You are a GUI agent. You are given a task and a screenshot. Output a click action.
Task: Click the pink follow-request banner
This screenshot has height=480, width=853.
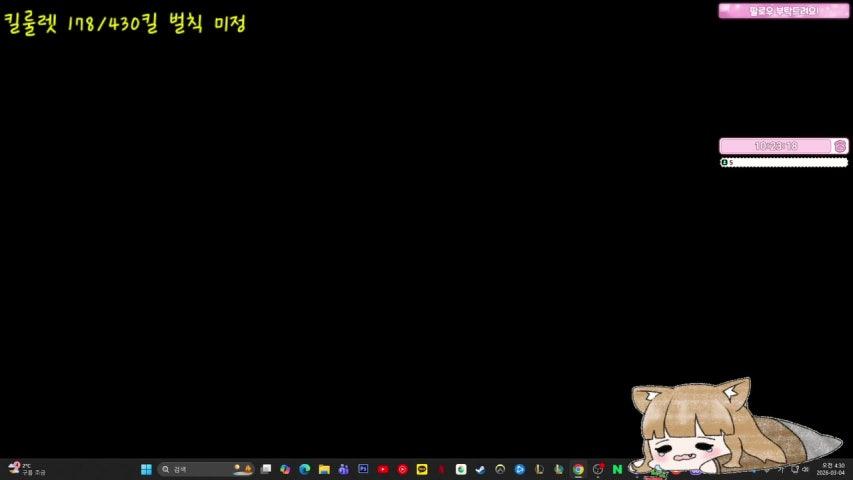coord(783,11)
